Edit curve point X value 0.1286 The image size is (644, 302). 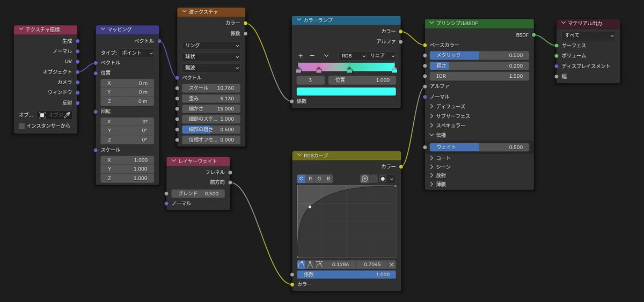[x=340, y=264]
